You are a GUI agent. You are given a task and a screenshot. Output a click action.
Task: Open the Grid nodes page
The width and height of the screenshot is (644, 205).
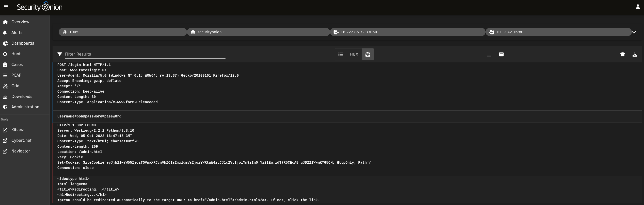pyautogui.click(x=25, y=86)
